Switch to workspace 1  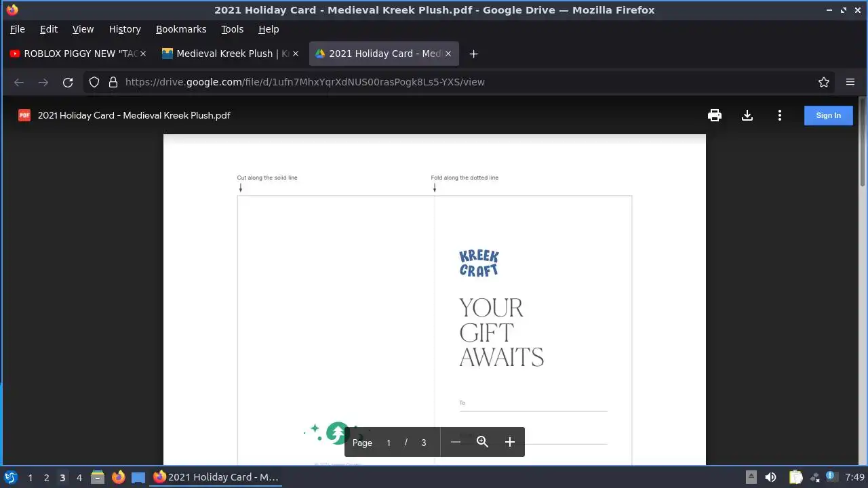coord(30,478)
